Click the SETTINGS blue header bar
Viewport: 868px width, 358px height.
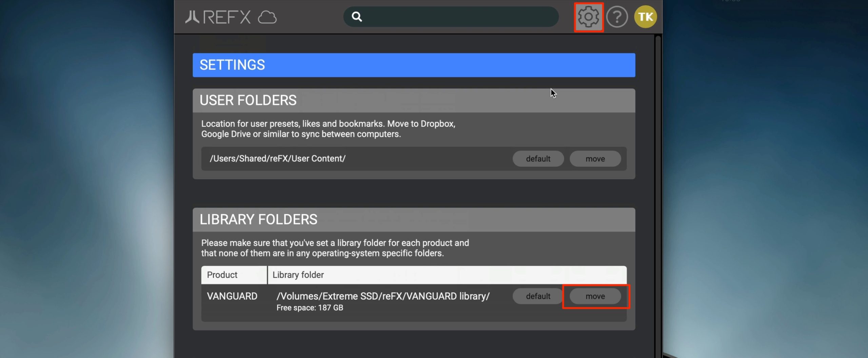pos(414,65)
